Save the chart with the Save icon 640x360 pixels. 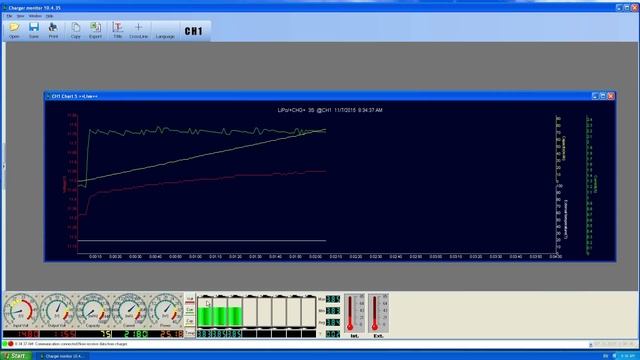click(x=34, y=31)
